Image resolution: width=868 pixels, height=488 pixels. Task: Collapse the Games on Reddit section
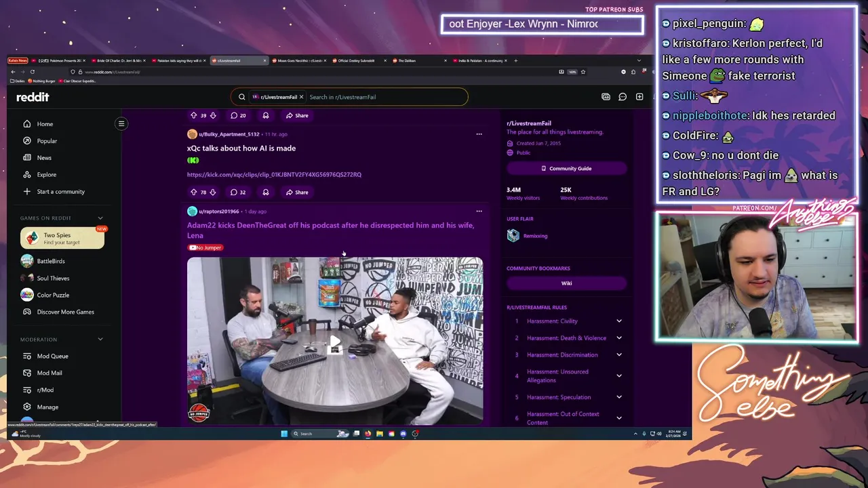(x=100, y=218)
